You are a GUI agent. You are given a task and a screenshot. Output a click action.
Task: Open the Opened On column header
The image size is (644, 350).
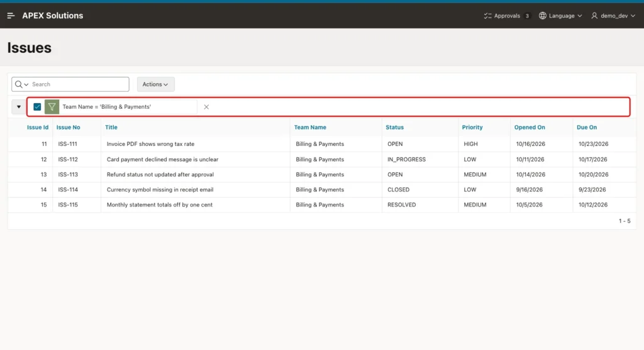[x=530, y=128]
